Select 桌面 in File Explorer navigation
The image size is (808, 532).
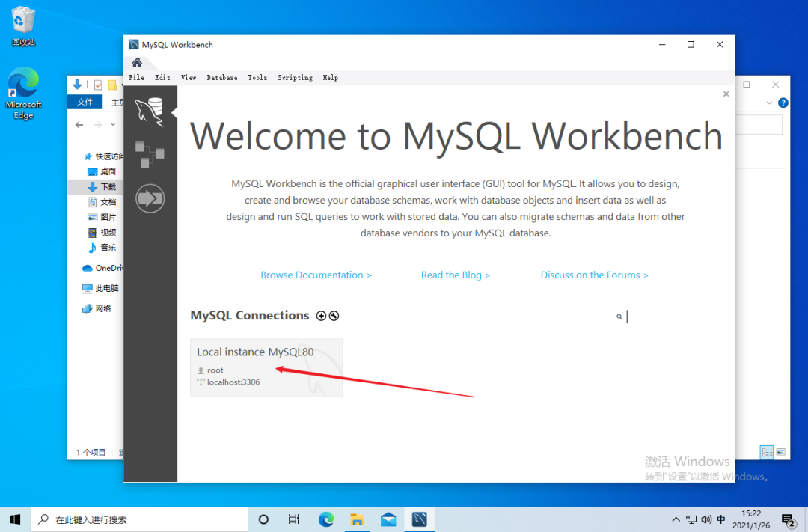coord(102,171)
